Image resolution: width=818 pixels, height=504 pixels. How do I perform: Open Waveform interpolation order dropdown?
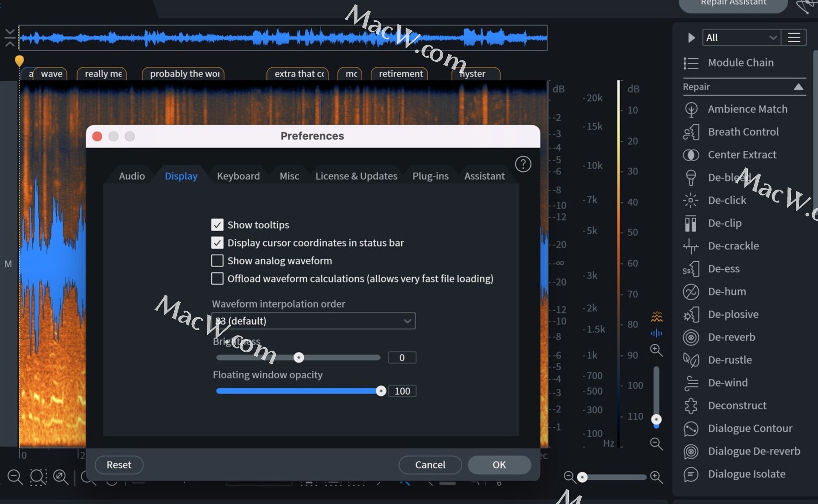[313, 321]
